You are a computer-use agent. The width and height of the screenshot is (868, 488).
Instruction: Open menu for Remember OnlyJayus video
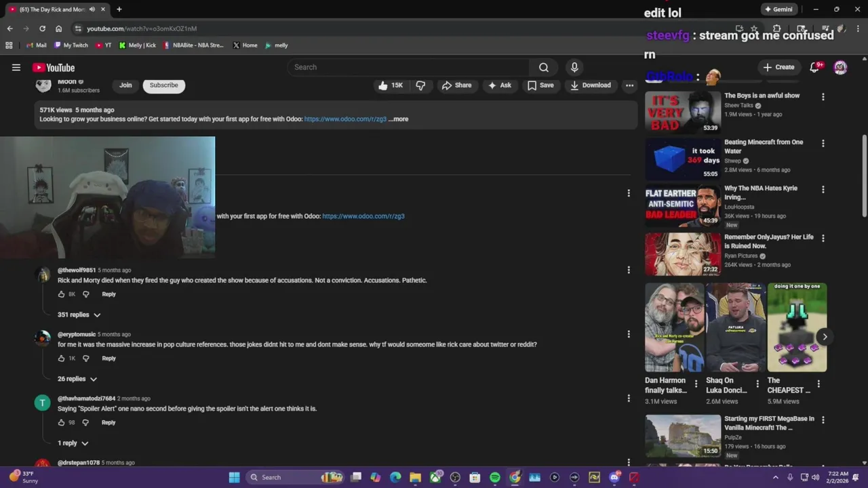click(823, 239)
